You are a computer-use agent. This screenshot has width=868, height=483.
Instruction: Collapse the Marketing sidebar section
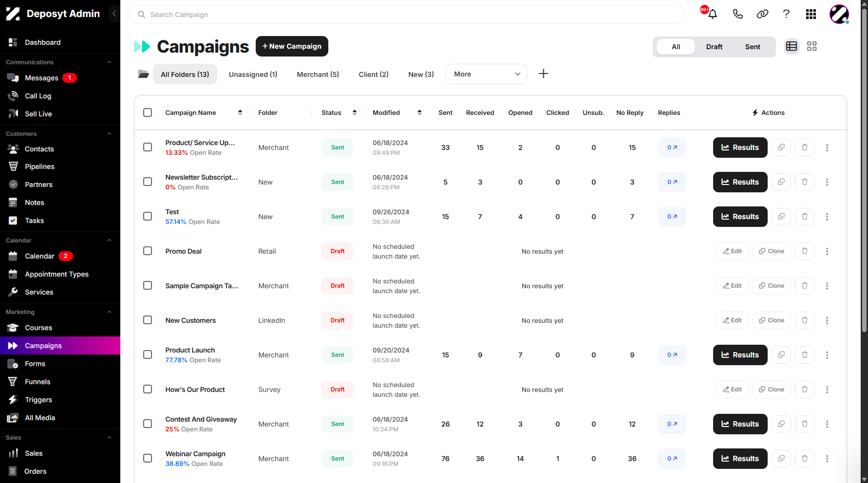coord(109,312)
